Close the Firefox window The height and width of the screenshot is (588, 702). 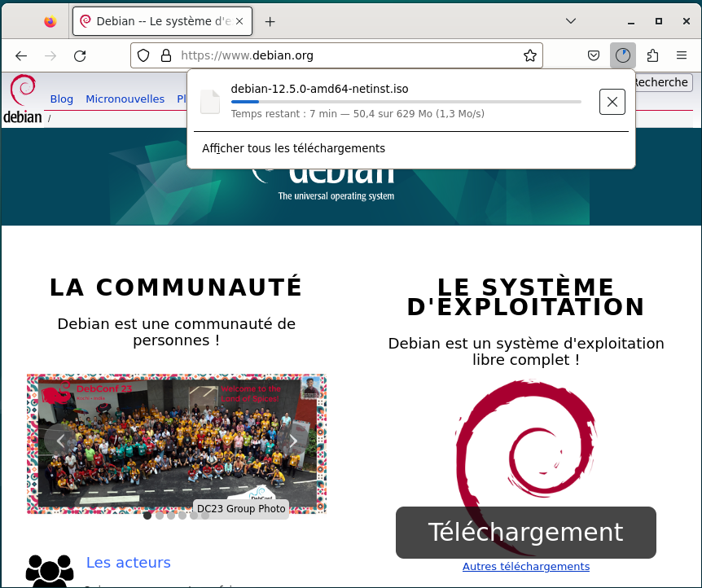pos(687,21)
